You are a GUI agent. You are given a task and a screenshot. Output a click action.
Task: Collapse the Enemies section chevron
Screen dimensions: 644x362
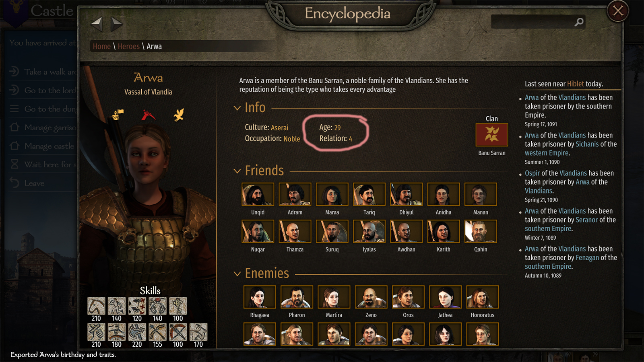tap(237, 274)
